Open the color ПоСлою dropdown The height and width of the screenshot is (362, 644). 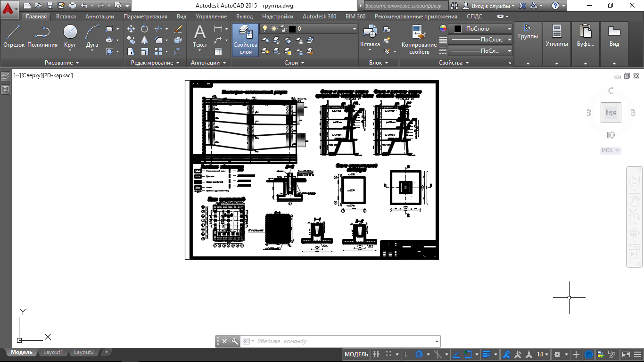(480, 29)
